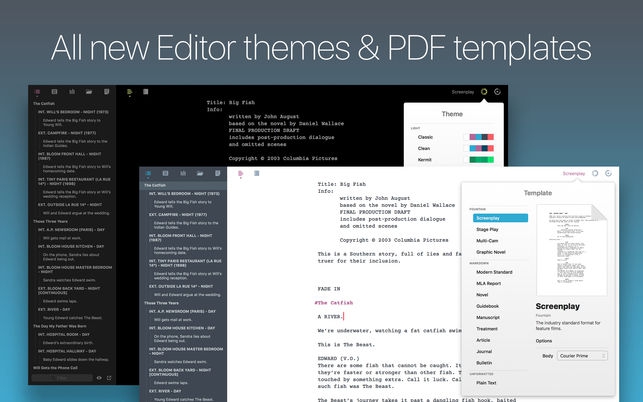
Task: Select Novel template
Action: coord(482,295)
